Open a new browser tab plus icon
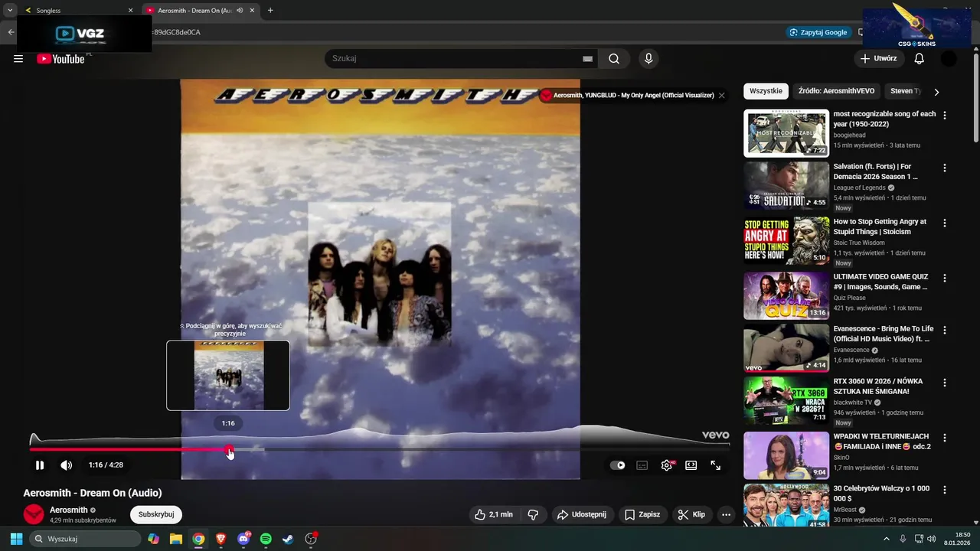This screenshot has width=980, height=551. (x=270, y=11)
